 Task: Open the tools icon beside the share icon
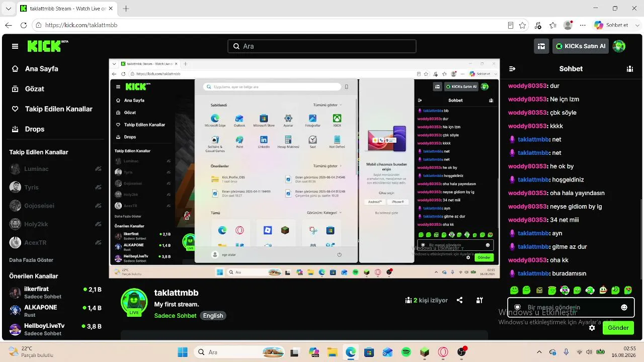coord(479,300)
